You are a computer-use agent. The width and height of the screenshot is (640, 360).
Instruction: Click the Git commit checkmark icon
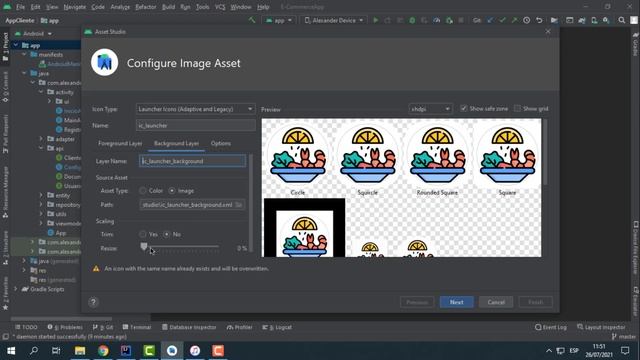502,20
